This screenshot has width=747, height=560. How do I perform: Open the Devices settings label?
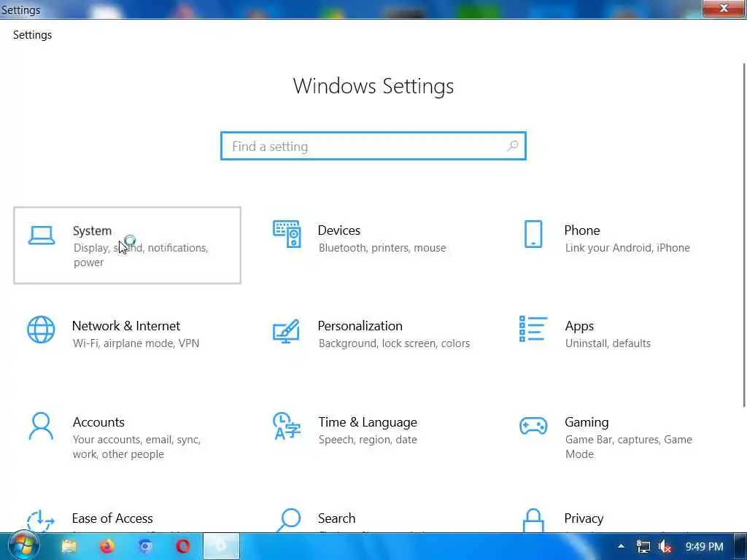338,230
